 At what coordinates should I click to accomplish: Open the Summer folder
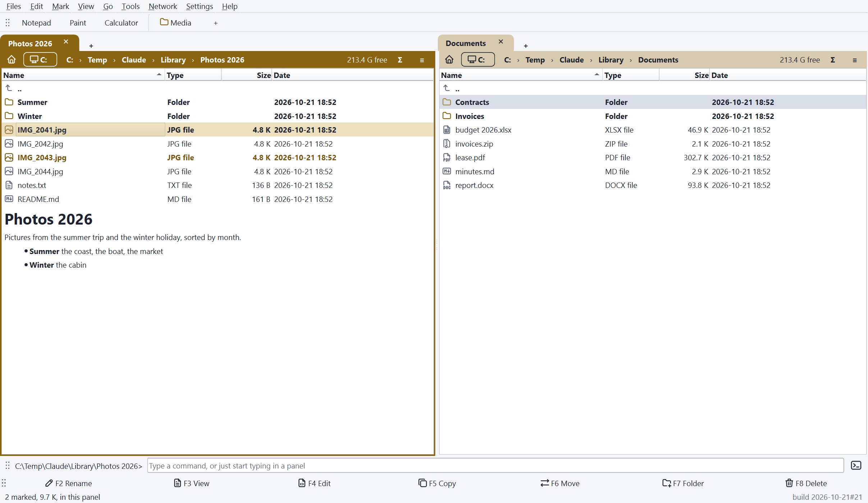(x=217, y=102)
